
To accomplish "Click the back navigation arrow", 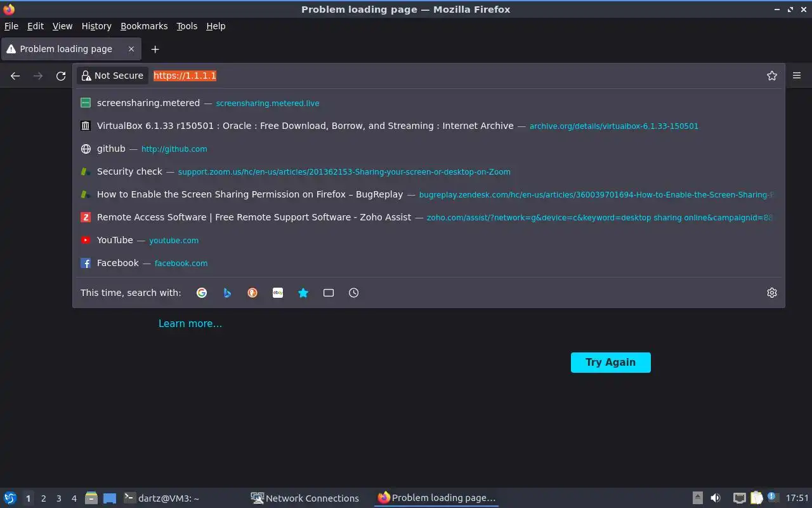I will point(15,76).
